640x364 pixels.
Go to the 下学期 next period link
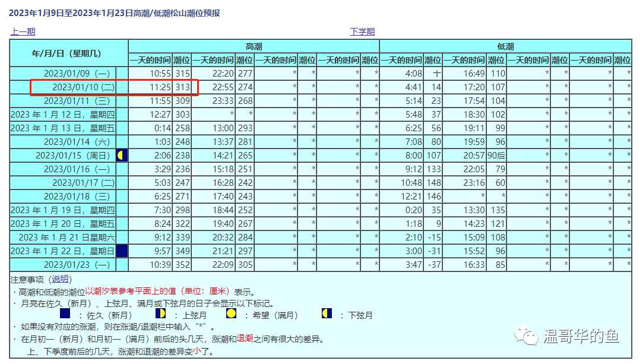pyautogui.click(x=362, y=32)
